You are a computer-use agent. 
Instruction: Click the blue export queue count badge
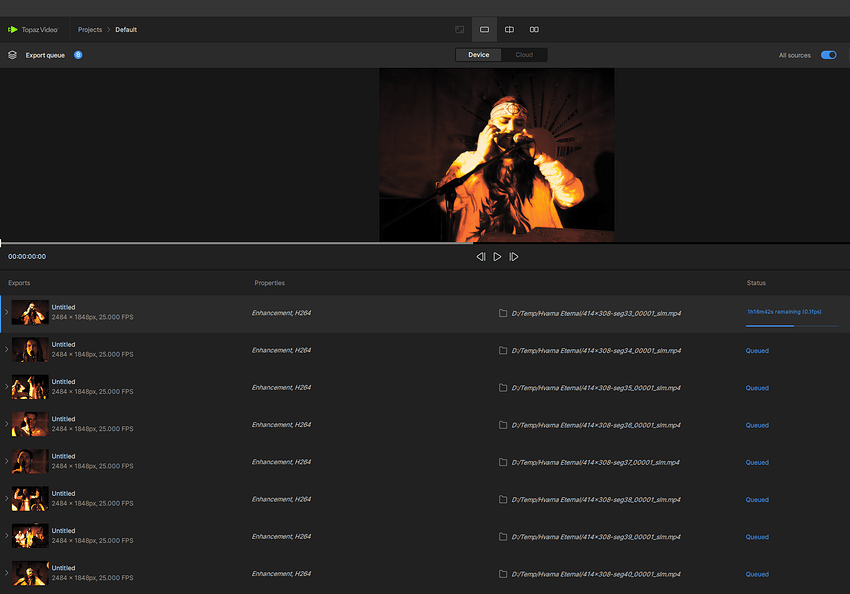(78, 55)
